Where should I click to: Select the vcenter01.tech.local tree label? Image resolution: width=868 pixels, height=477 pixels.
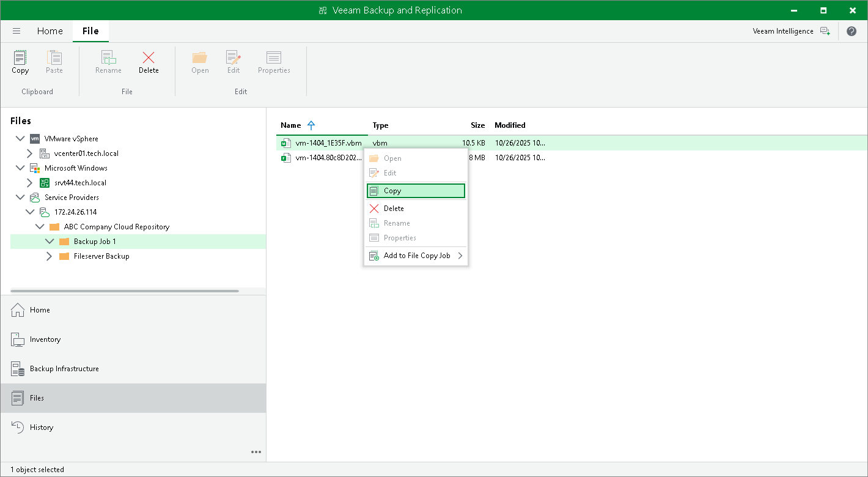[x=86, y=153]
